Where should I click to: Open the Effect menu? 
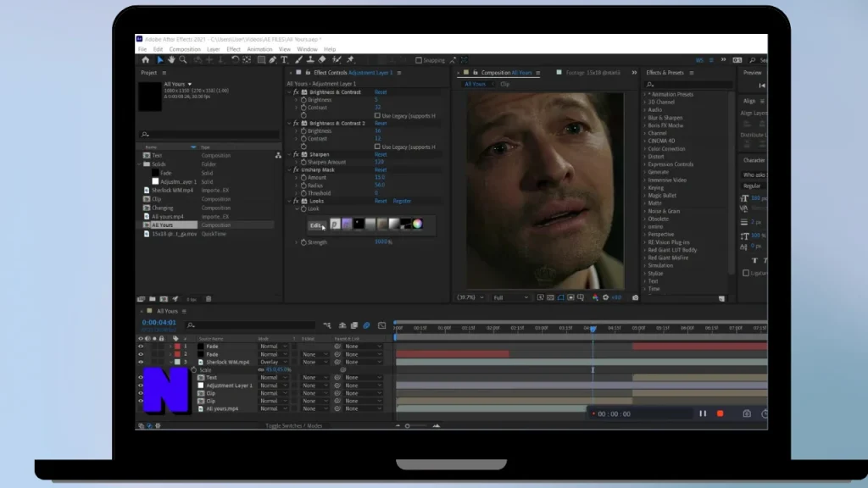click(234, 49)
